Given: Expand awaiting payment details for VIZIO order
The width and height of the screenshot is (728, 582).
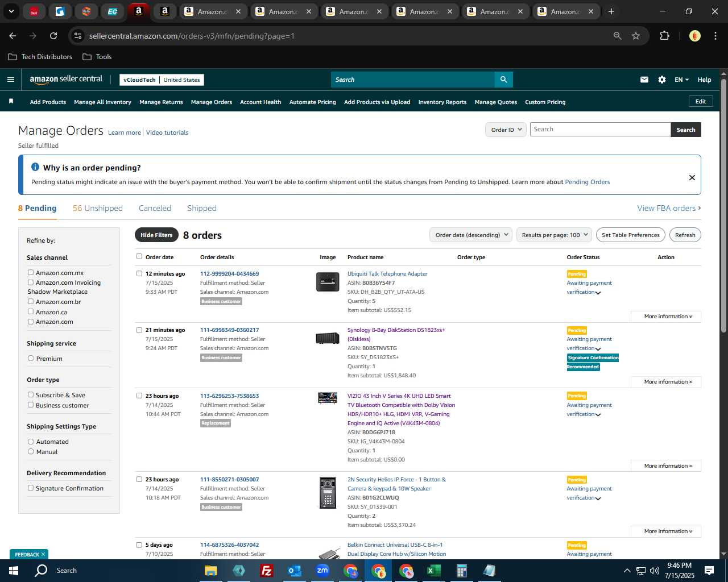Looking at the screenshot, I should coord(598,415).
